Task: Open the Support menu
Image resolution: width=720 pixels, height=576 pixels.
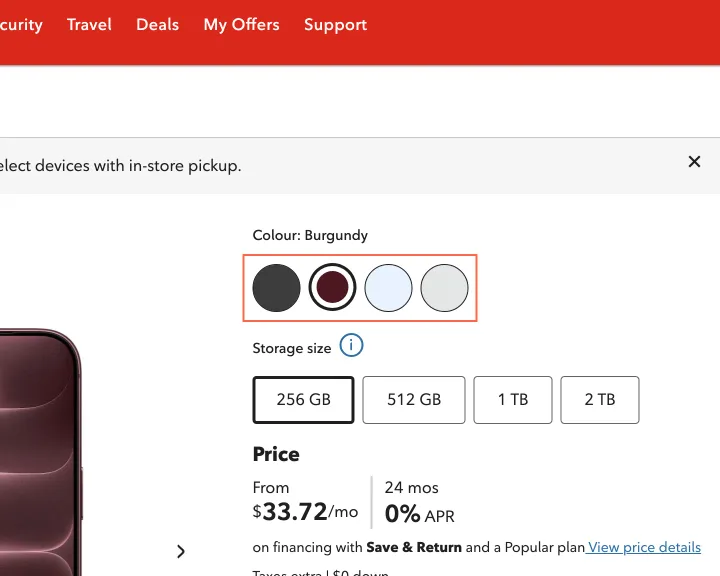Action: pyautogui.click(x=336, y=25)
